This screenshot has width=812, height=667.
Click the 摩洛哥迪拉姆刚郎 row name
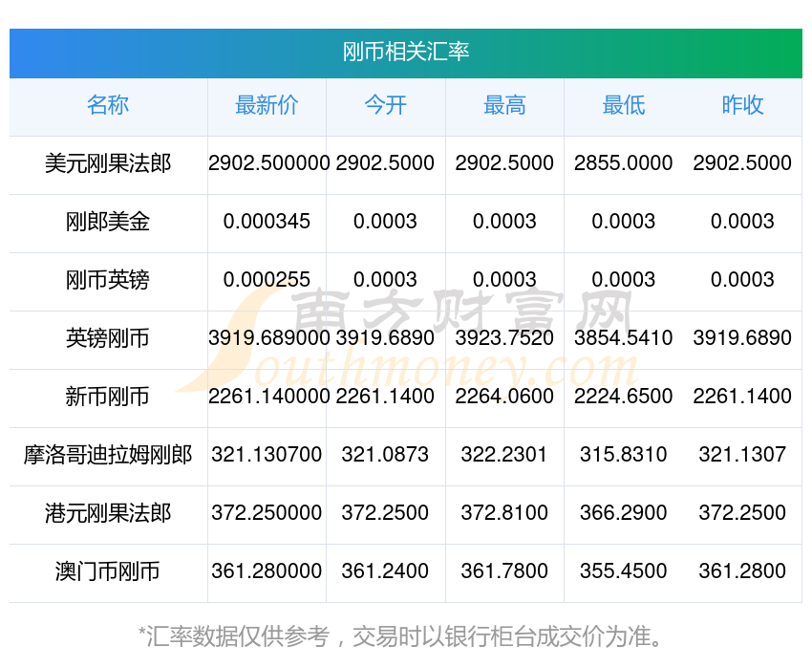pos(108,455)
